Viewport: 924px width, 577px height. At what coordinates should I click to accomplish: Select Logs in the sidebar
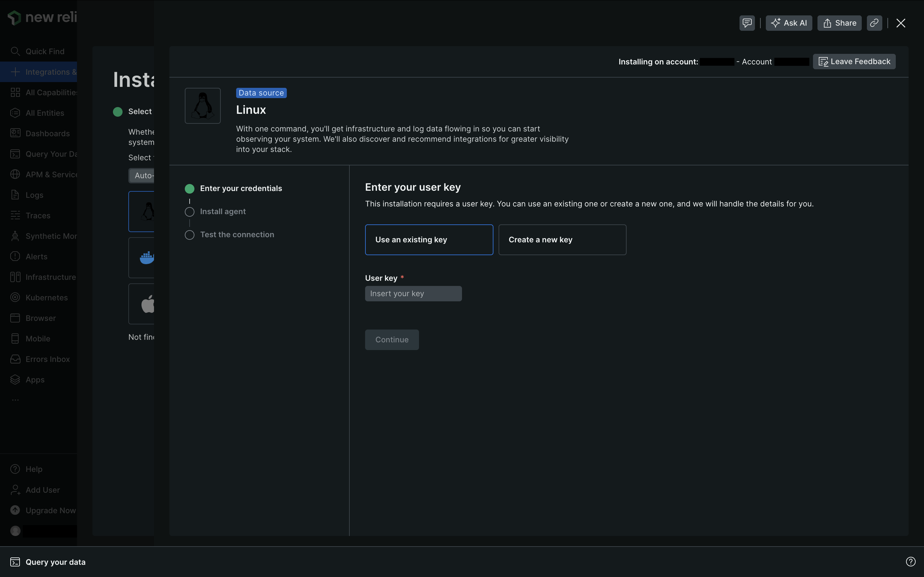34,195
